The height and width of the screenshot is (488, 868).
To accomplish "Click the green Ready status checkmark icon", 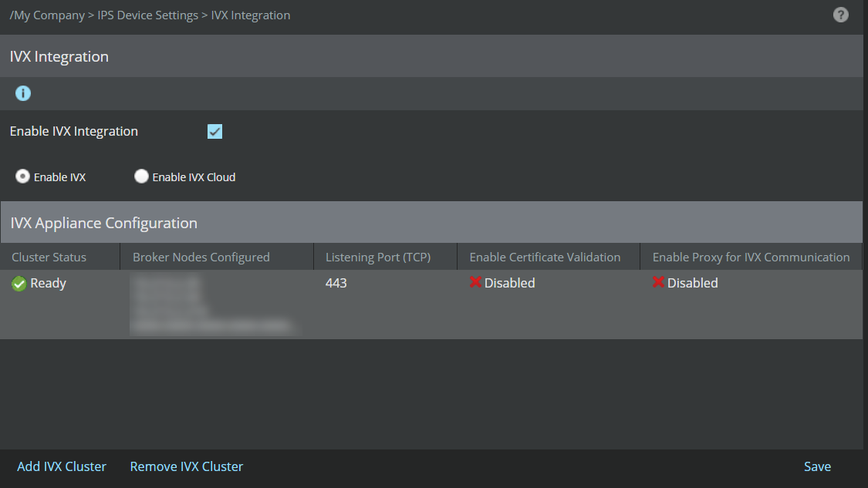I will 19,283.
